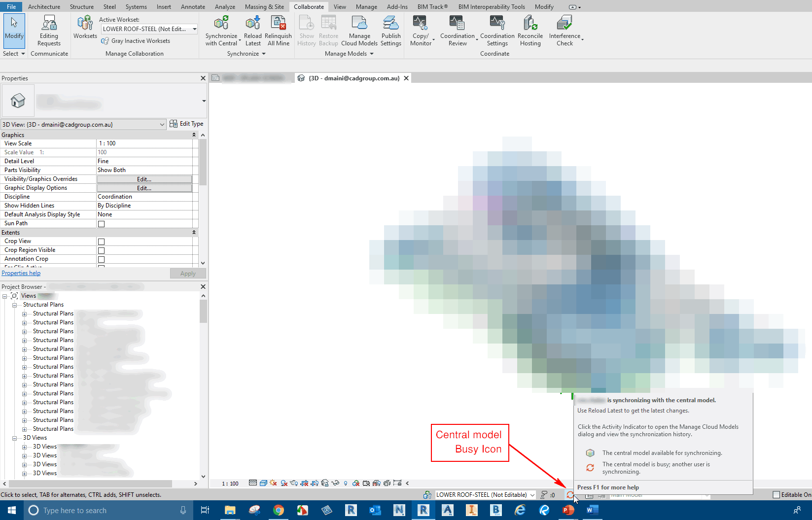This screenshot has height=520, width=812.
Task: Click Edit for Visibility/Graphics Overrides
Action: click(x=144, y=179)
